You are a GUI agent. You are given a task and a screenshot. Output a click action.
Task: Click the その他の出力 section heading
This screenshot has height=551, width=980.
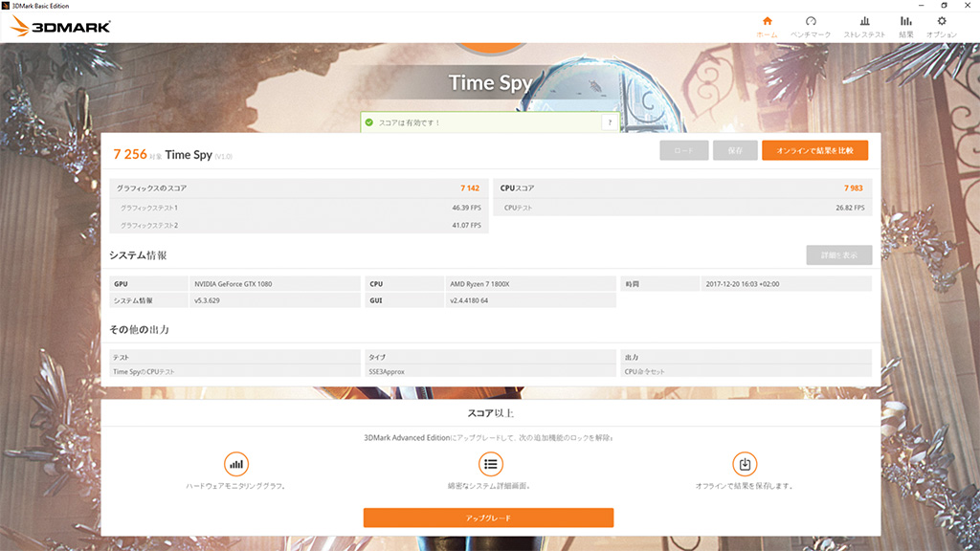[x=139, y=329]
